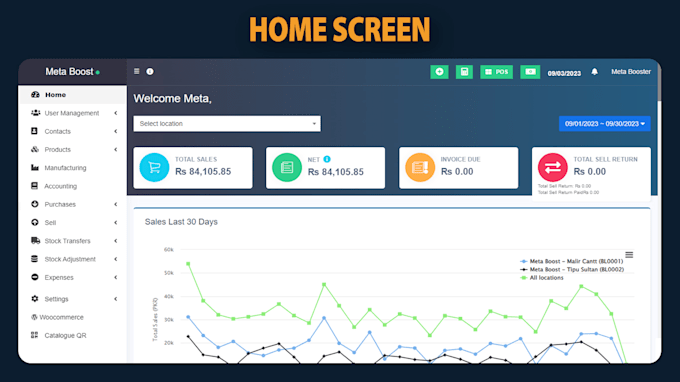Click the Sell arrow-circle icon
680x382 pixels.
[35, 222]
